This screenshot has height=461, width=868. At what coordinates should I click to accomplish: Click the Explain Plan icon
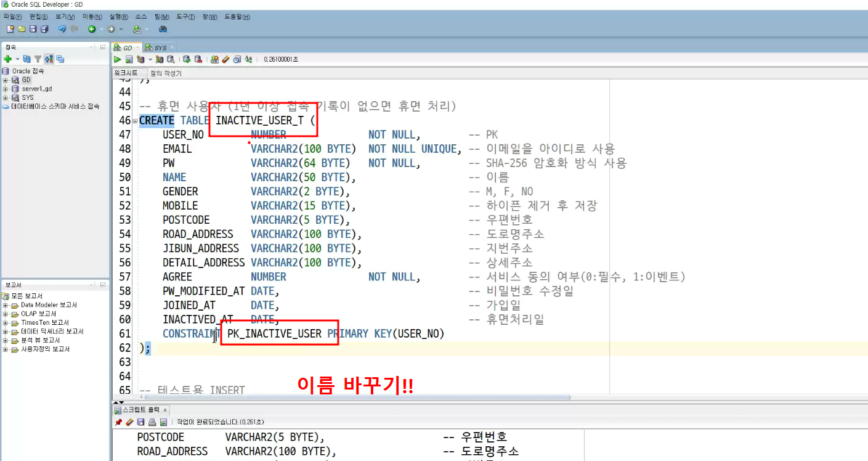point(140,60)
